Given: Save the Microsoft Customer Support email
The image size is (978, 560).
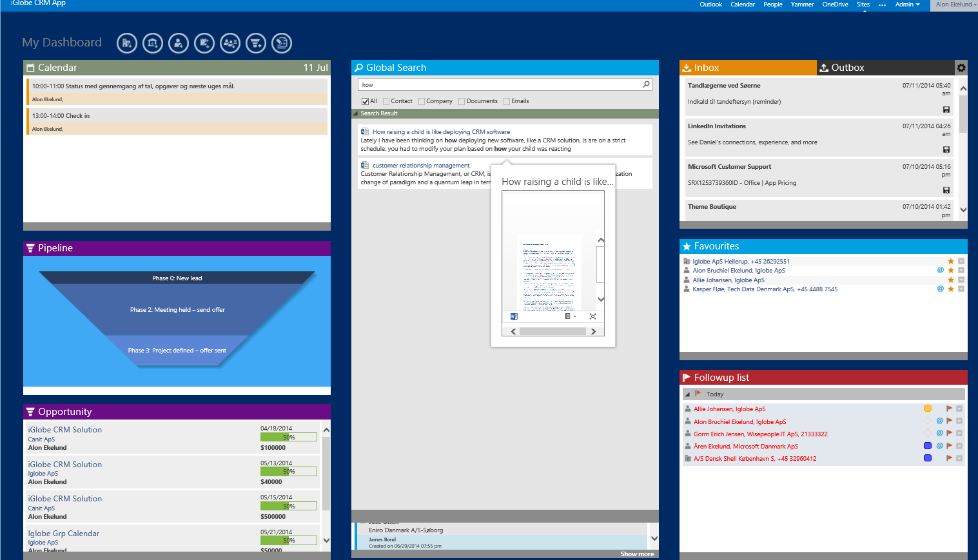Looking at the screenshot, I should (946, 190).
